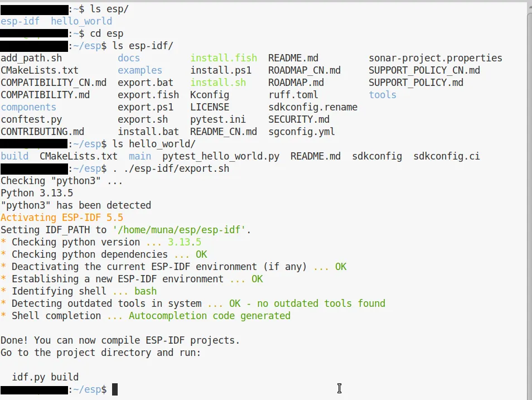
Task: Click hello_world in the first ls output
Action: (81, 21)
